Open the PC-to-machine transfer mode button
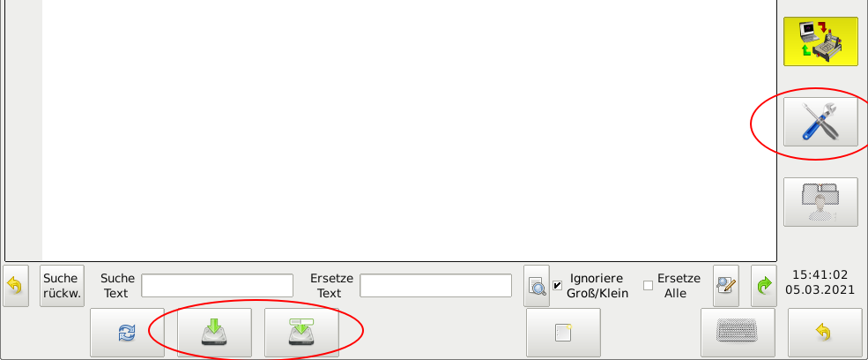The height and width of the screenshot is (360, 868). 820,41
